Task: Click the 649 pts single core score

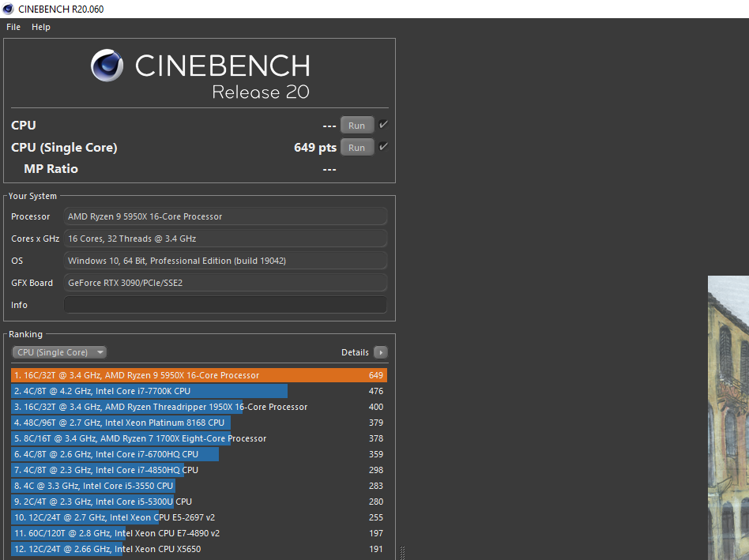Action: pos(315,148)
